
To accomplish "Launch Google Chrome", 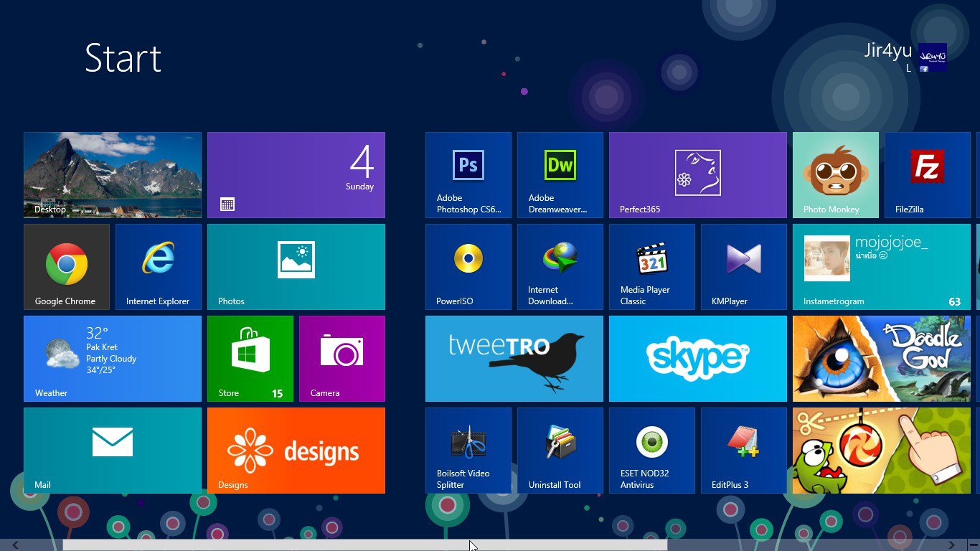I will point(67,267).
